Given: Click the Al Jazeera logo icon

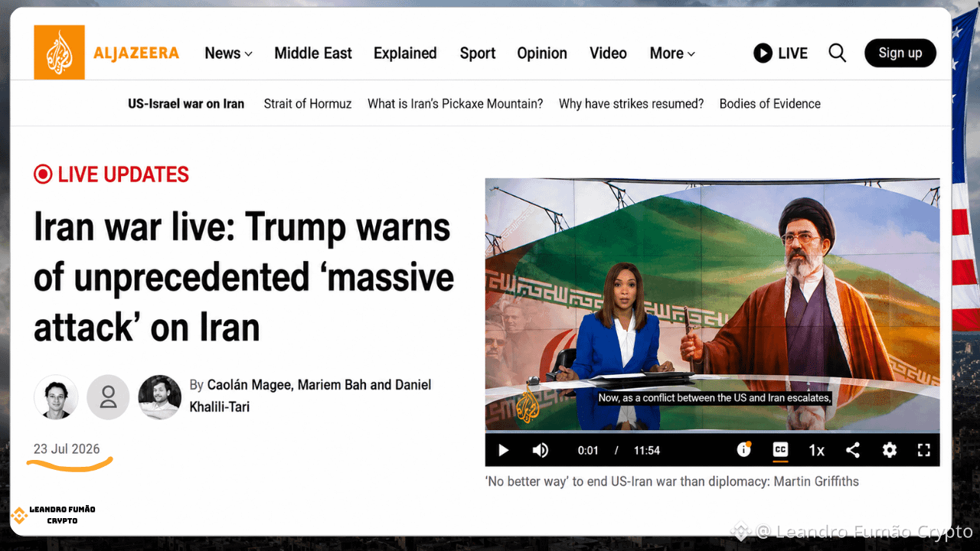Looking at the screenshot, I should [59, 52].
